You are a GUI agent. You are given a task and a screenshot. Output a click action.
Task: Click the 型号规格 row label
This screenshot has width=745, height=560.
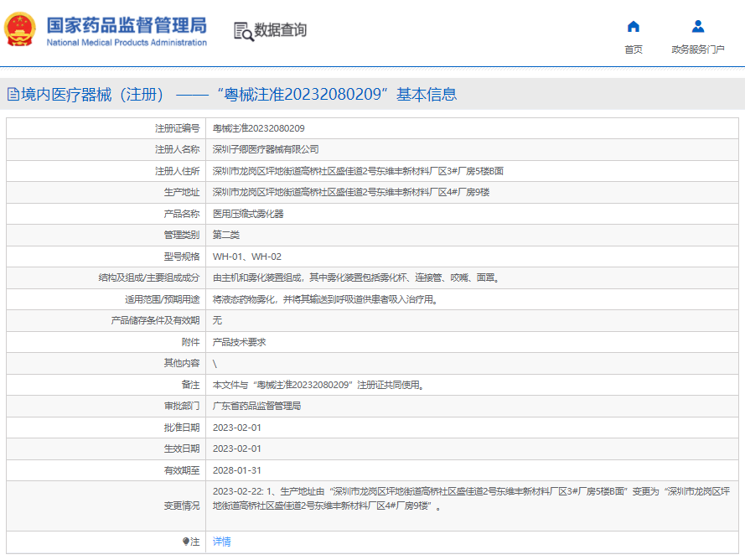[x=182, y=257]
